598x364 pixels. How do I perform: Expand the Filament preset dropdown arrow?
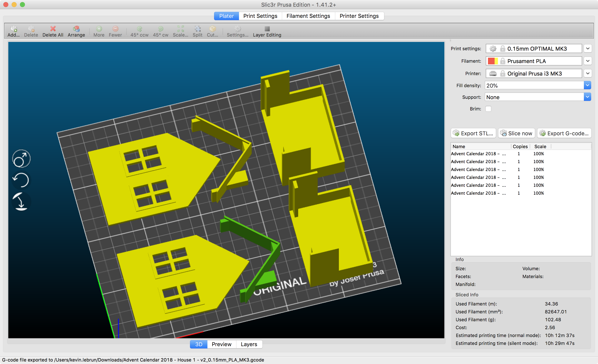588,61
